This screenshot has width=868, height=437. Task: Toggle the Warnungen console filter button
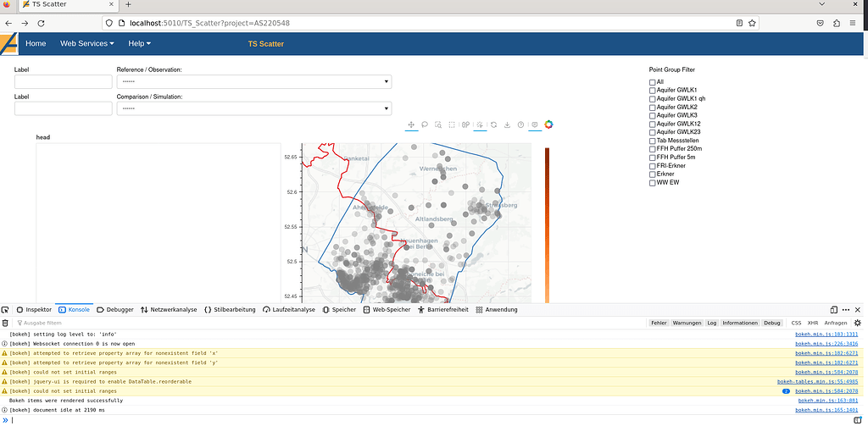click(x=687, y=323)
